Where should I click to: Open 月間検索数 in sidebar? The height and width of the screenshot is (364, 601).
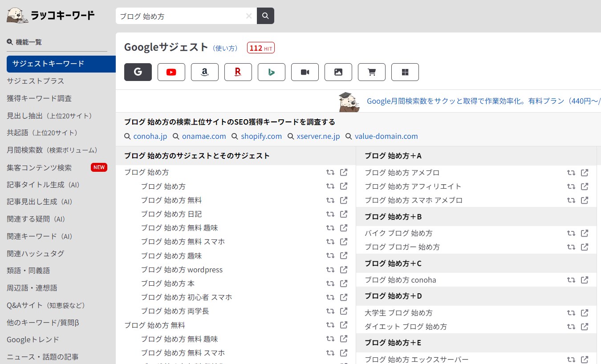(53, 150)
